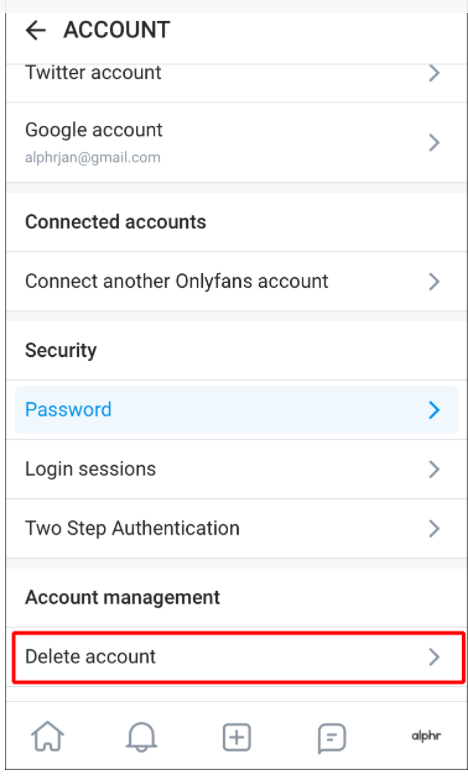Click the Password row chevron
Screen dimensions: 468x782
pyautogui.click(x=434, y=410)
